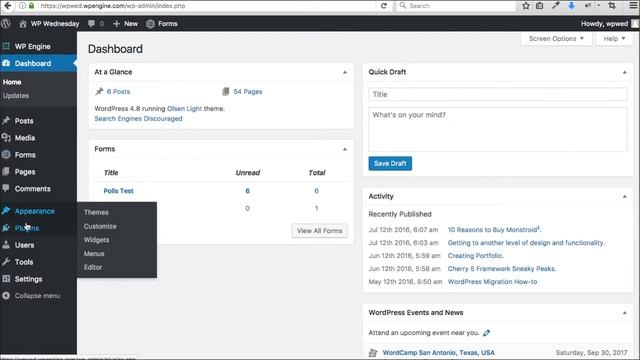Screen dimensions: 640x360
Task: Click the Posts pushpin icon in sidebar
Action: tap(6, 121)
